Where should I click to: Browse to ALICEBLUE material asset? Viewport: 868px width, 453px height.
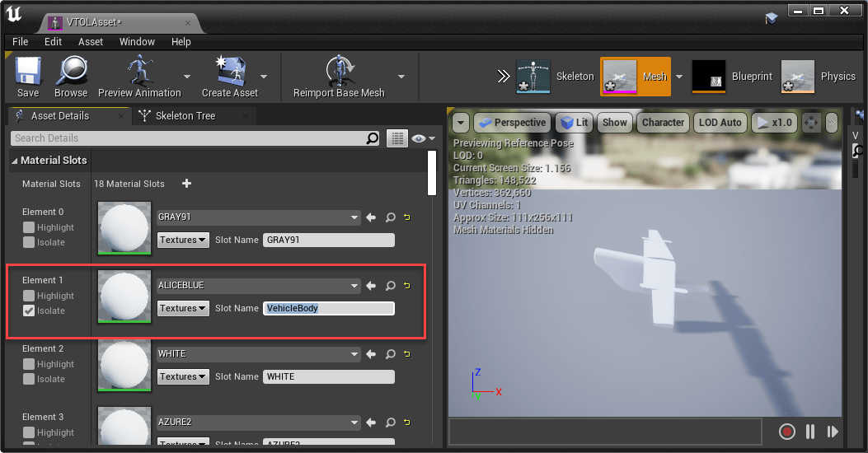[x=390, y=286]
